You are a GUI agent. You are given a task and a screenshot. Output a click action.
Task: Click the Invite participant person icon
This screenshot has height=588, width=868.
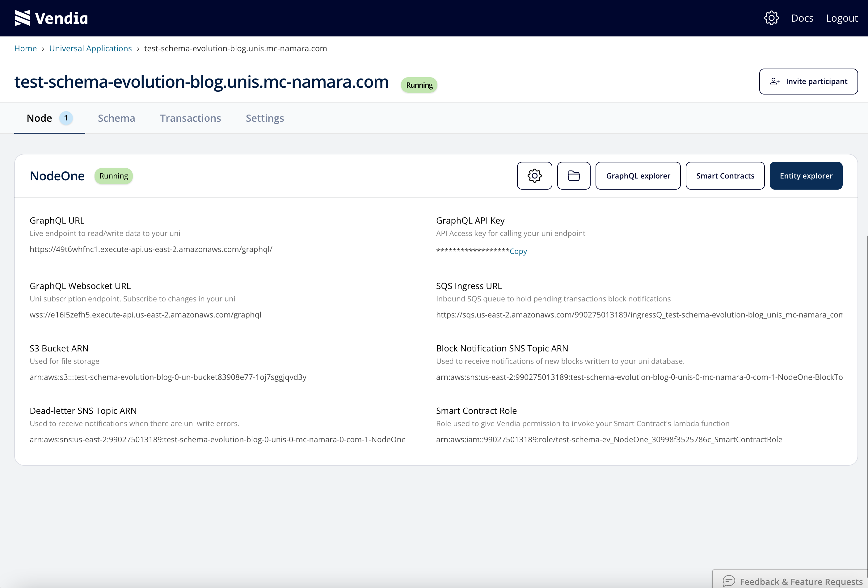(x=774, y=82)
